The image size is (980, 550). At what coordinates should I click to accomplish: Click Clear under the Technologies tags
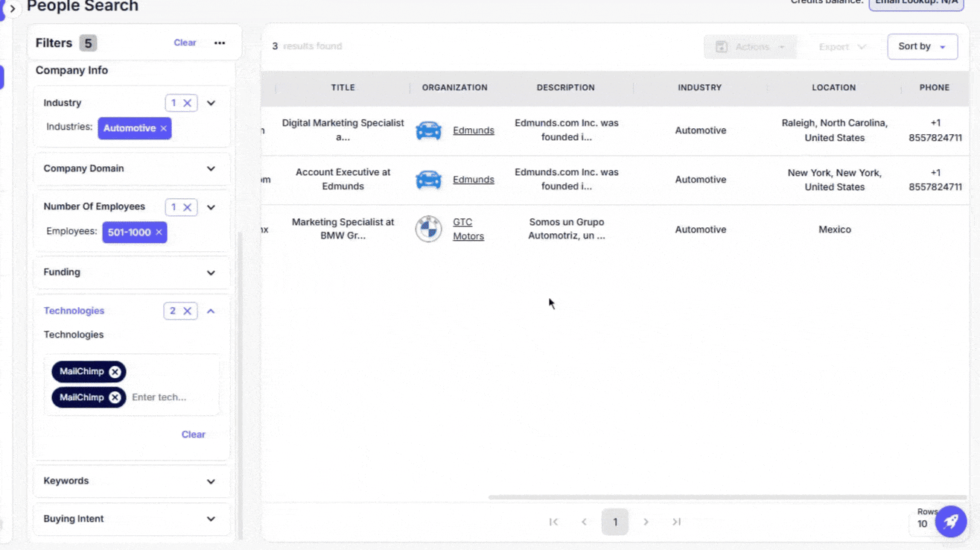193,434
